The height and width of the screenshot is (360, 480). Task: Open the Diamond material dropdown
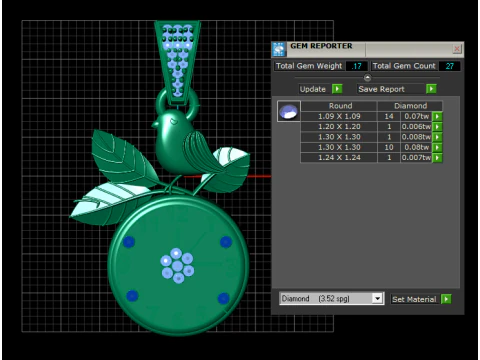coord(377,298)
